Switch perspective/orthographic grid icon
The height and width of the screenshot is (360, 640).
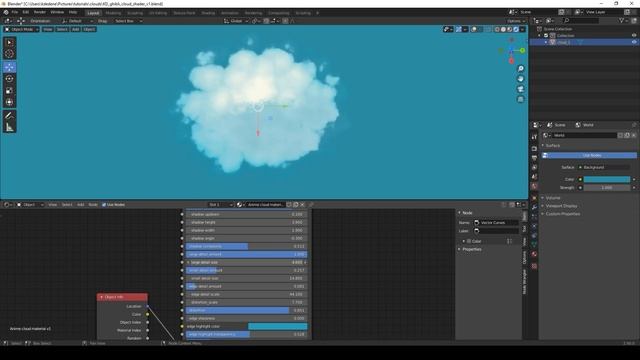click(x=520, y=99)
